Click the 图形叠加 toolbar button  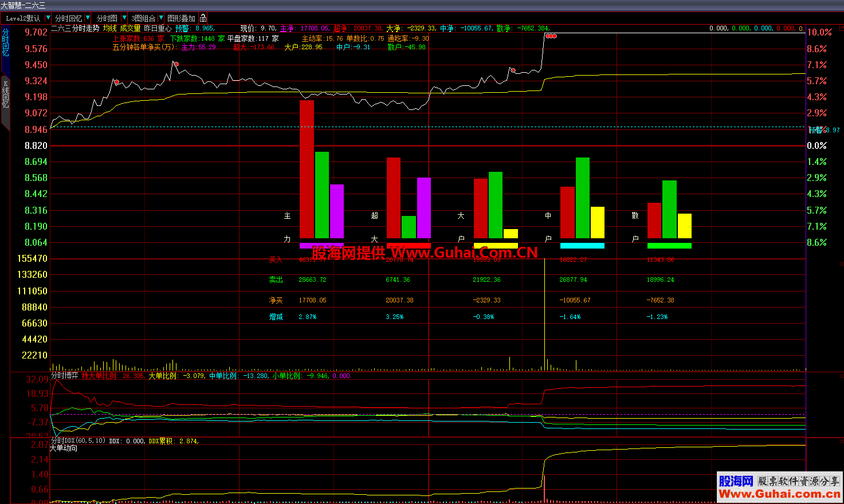[182, 18]
